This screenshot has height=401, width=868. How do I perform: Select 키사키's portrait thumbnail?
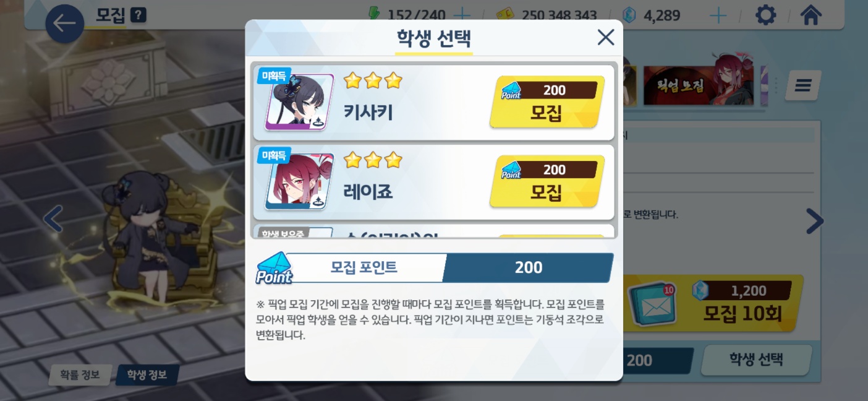pyautogui.click(x=299, y=102)
